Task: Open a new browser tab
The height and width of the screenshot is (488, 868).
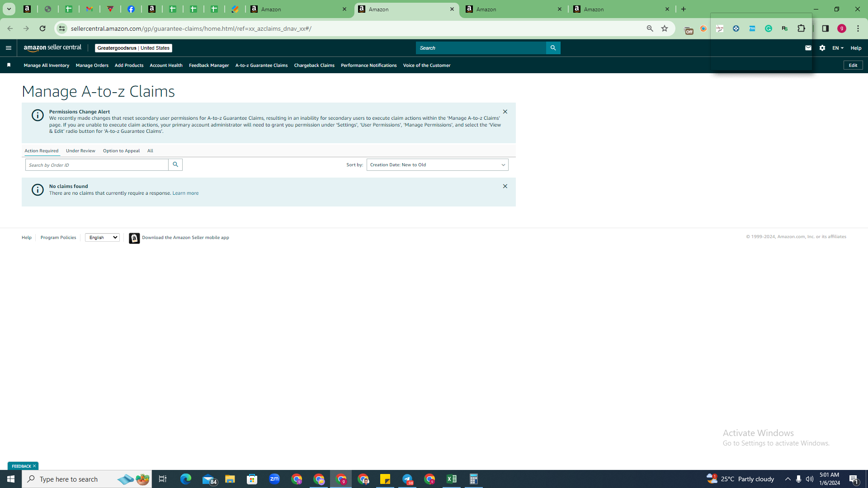Action: click(684, 9)
